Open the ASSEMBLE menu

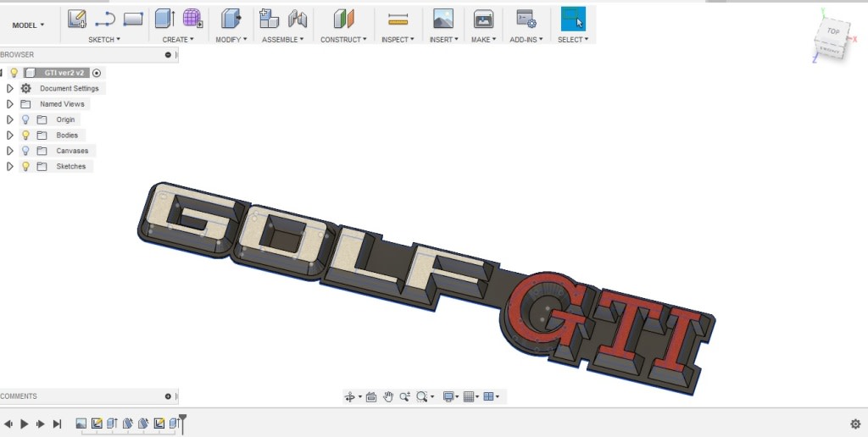coord(283,40)
